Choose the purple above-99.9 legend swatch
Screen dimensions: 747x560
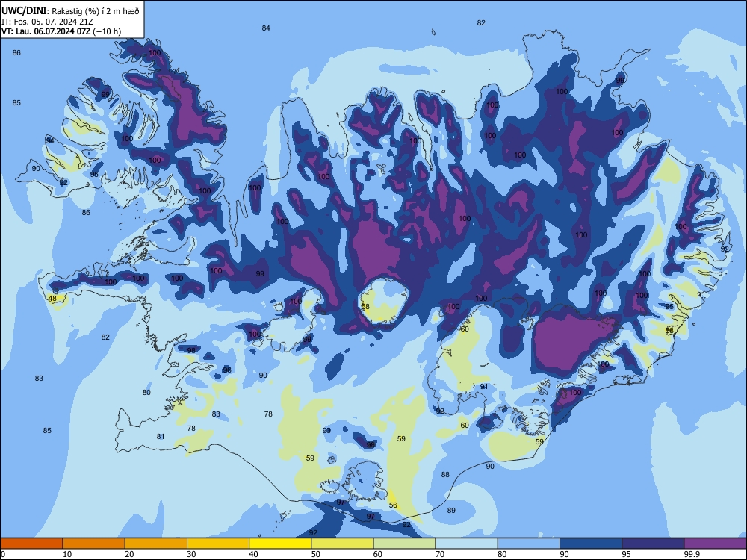click(x=715, y=544)
